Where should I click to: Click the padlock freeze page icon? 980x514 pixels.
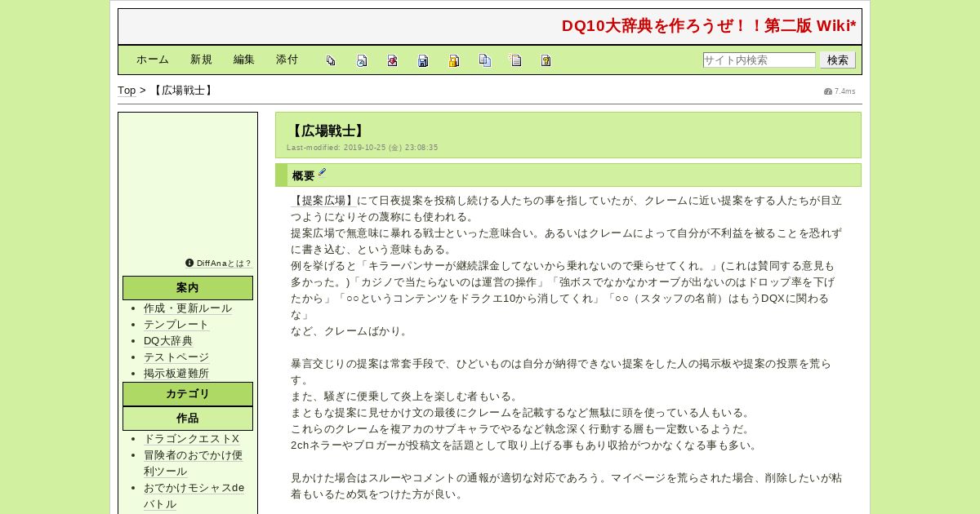tap(454, 60)
